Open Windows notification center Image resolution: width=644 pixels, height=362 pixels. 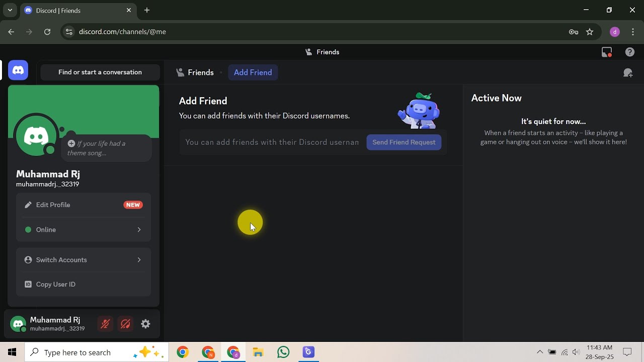tap(627, 352)
